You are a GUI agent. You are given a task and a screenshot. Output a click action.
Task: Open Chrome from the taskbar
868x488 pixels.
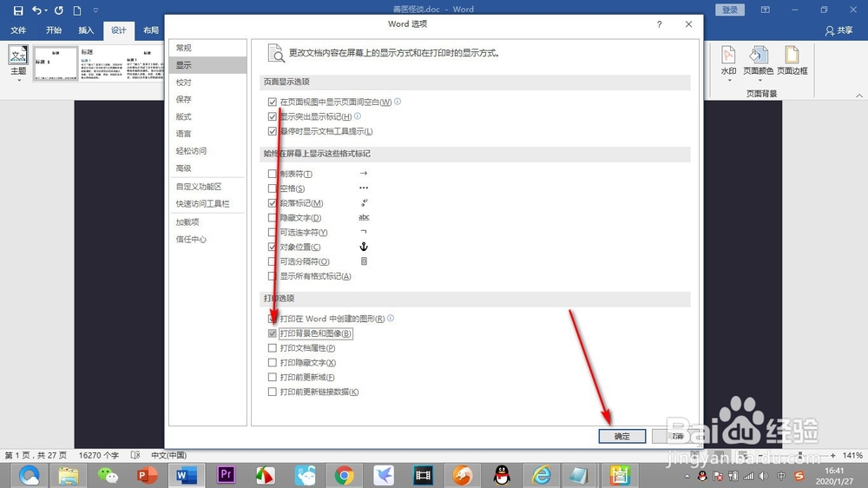pos(344,475)
